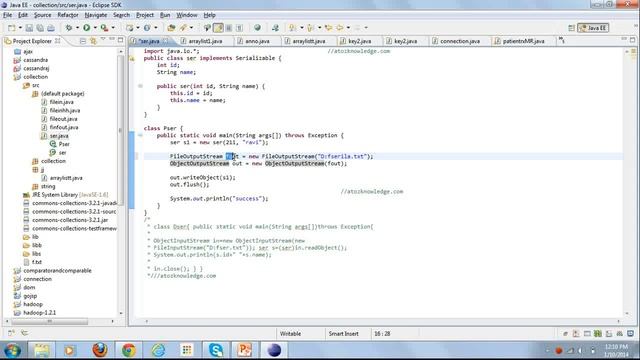Viewport: 640px width, 360px height.
Task: Open the Navigate menu
Action: tap(96, 15)
